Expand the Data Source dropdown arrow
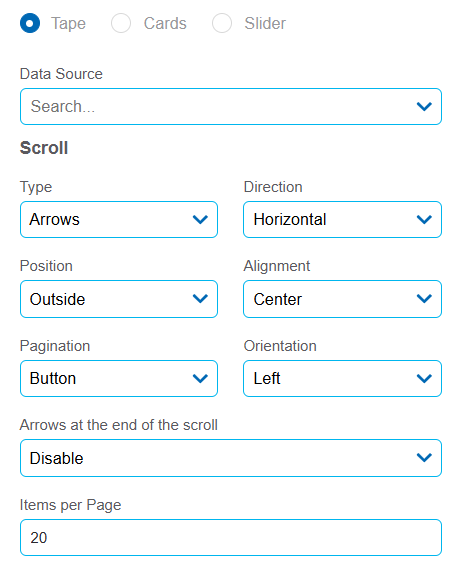The image size is (457, 579). (424, 107)
